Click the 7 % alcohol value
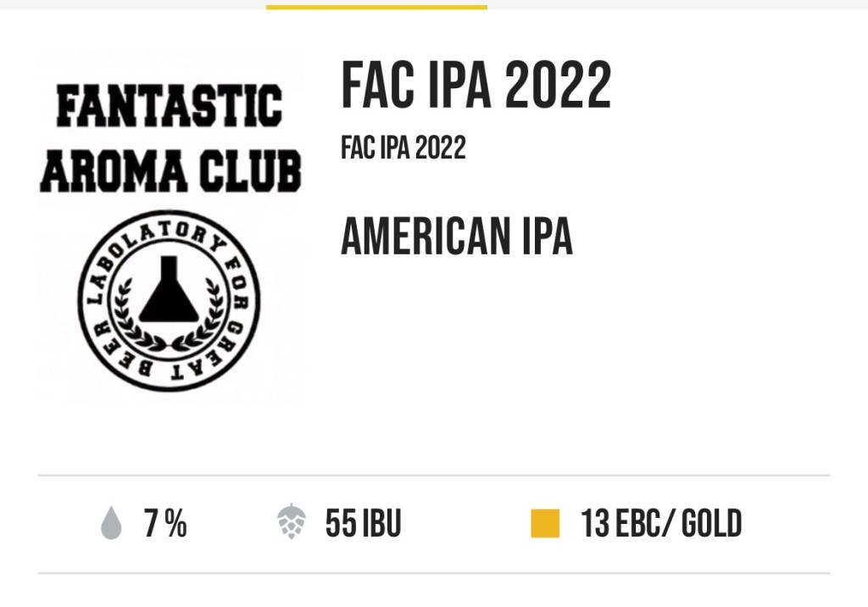868x607 pixels. [165, 524]
